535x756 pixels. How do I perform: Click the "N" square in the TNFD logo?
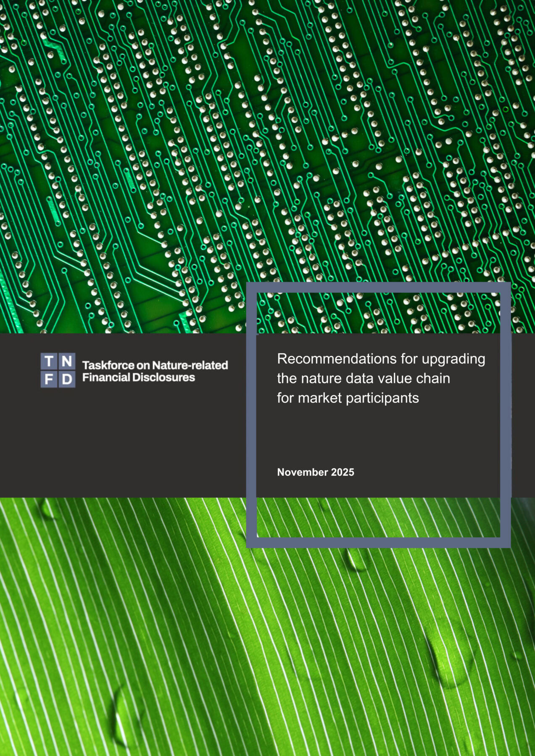[67, 361]
